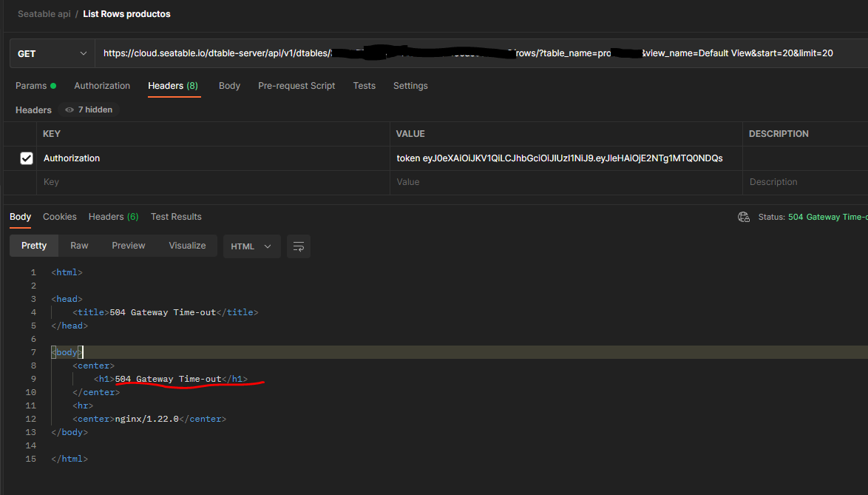This screenshot has width=868, height=495.
Task: Switch response view to Raw
Action: 79,246
